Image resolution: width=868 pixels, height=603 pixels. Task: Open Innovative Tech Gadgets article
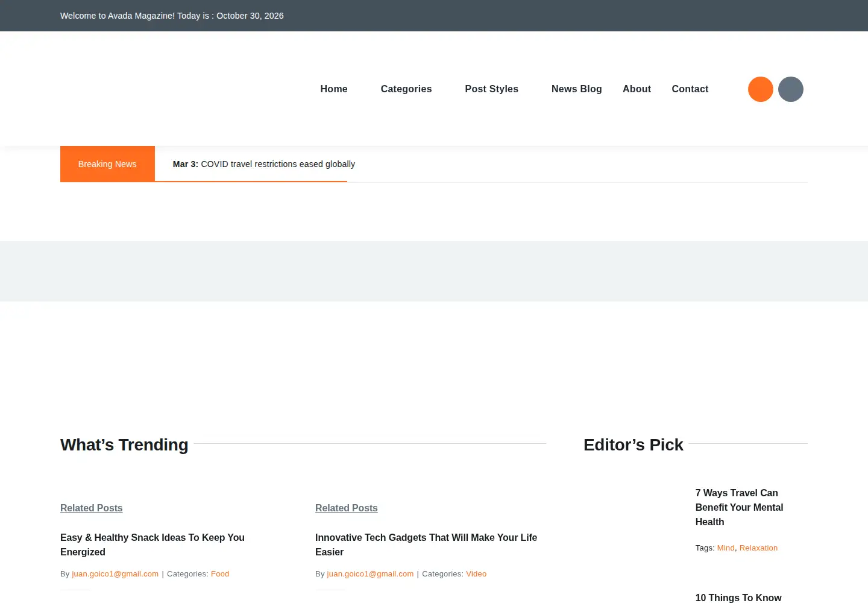click(x=426, y=545)
